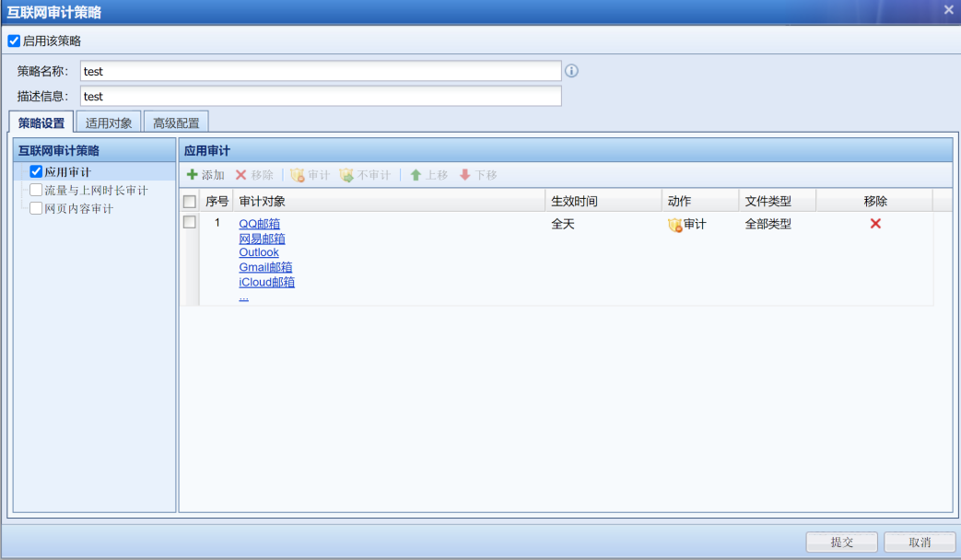Toggle the select-all checkbox in table header
Image resolution: width=961 pixels, height=560 pixels.
point(190,202)
